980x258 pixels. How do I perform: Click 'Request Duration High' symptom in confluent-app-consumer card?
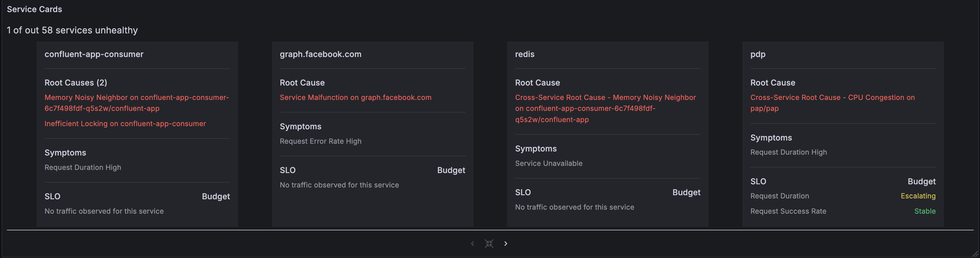(x=83, y=167)
